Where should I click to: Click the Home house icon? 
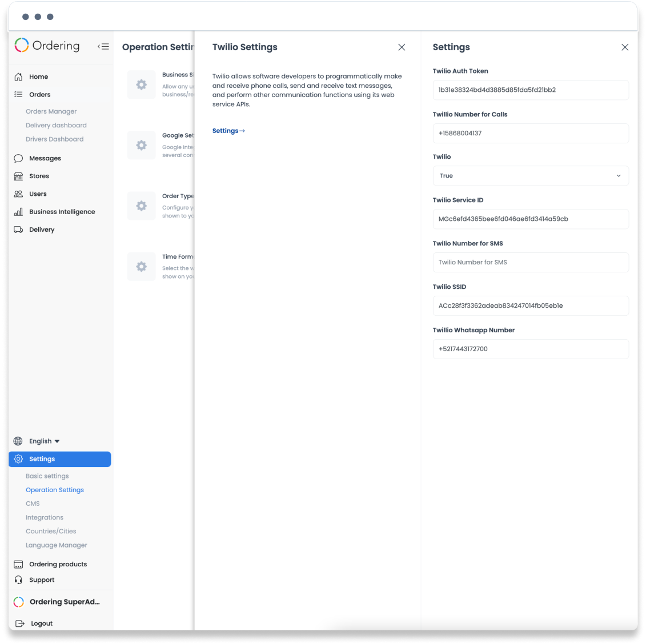pyautogui.click(x=18, y=77)
